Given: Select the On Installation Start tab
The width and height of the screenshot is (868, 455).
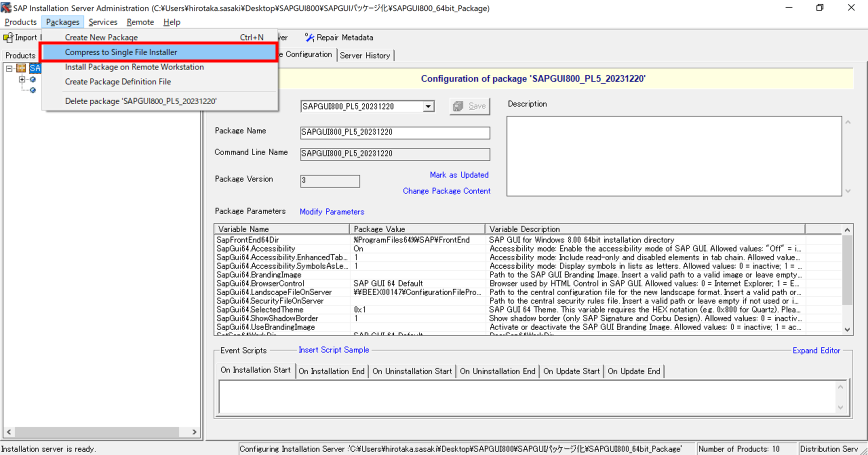Looking at the screenshot, I should click(255, 370).
